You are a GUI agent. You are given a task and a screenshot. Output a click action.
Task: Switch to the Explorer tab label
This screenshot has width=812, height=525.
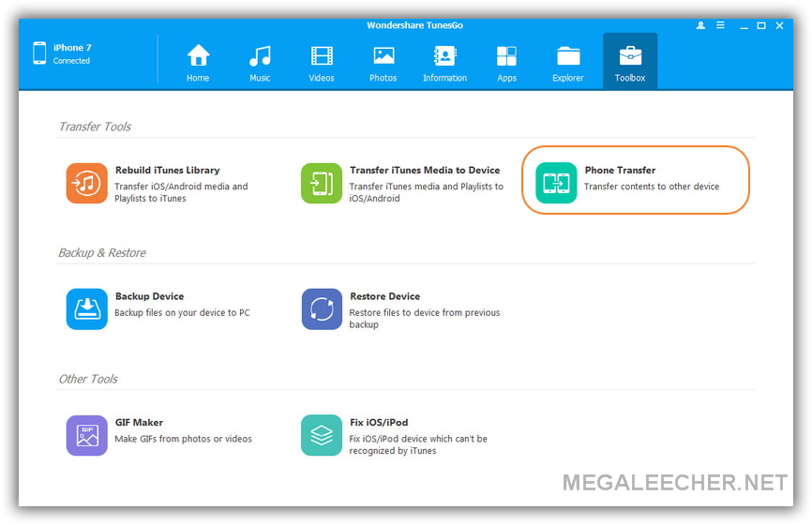point(568,78)
